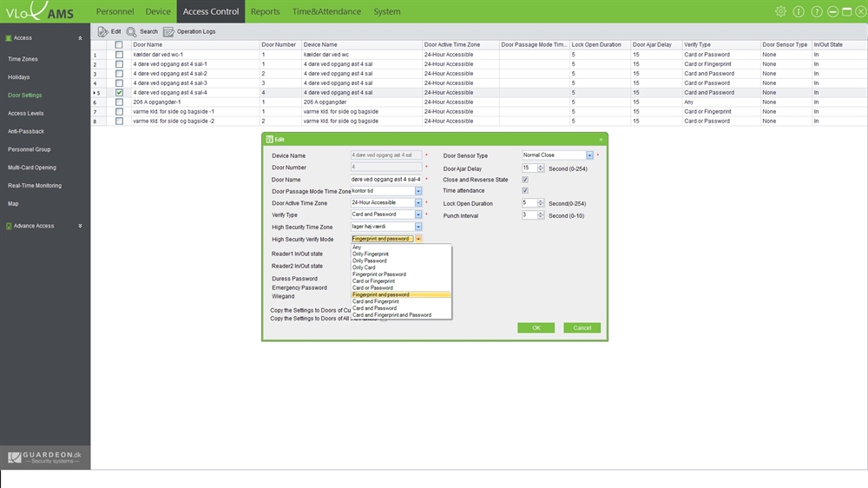Confirm dialog with OK button

536,328
